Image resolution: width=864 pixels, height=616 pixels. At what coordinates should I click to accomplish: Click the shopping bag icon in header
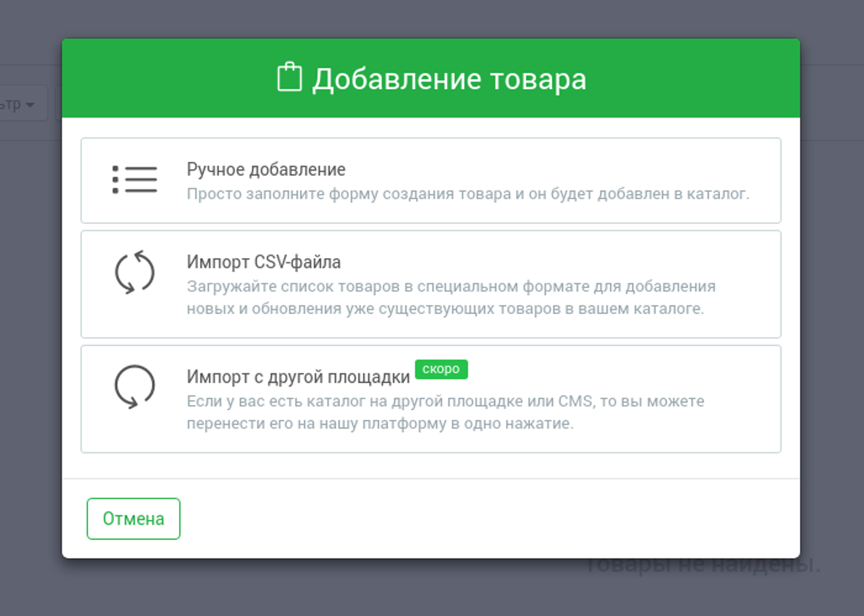(289, 77)
